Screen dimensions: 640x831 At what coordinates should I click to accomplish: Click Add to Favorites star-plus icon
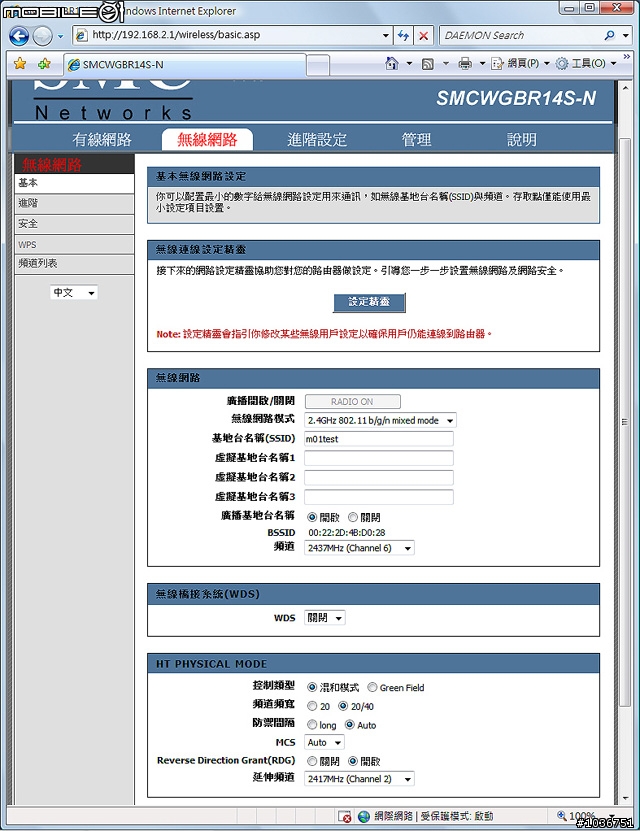[x=45, y=64]
